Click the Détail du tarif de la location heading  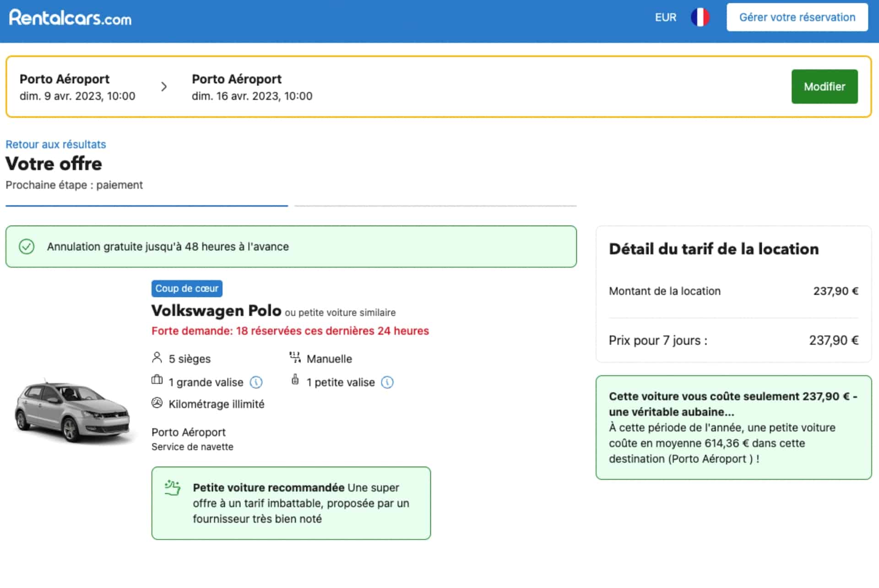click(714, 249)
